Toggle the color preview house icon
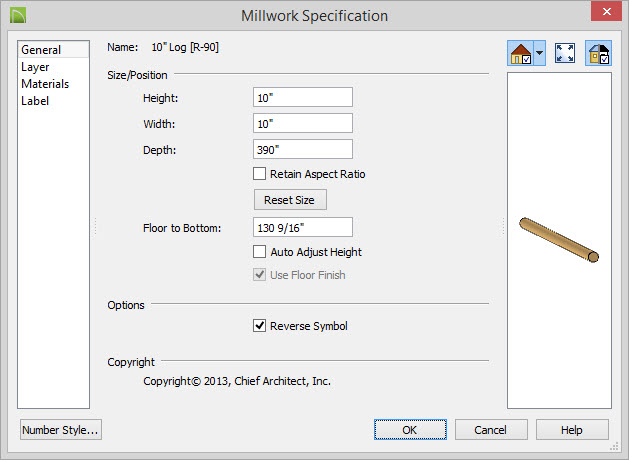 599,53
